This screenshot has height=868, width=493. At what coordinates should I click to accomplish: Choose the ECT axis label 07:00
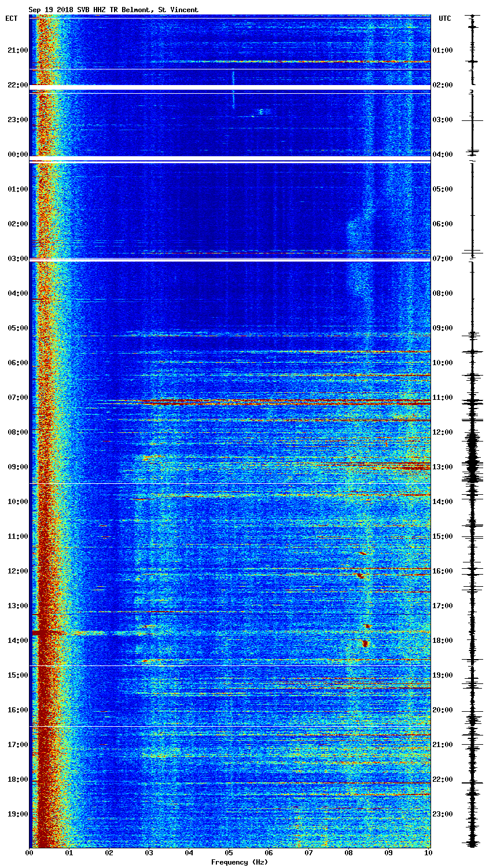pyautogui.click(x=17, y=398)
